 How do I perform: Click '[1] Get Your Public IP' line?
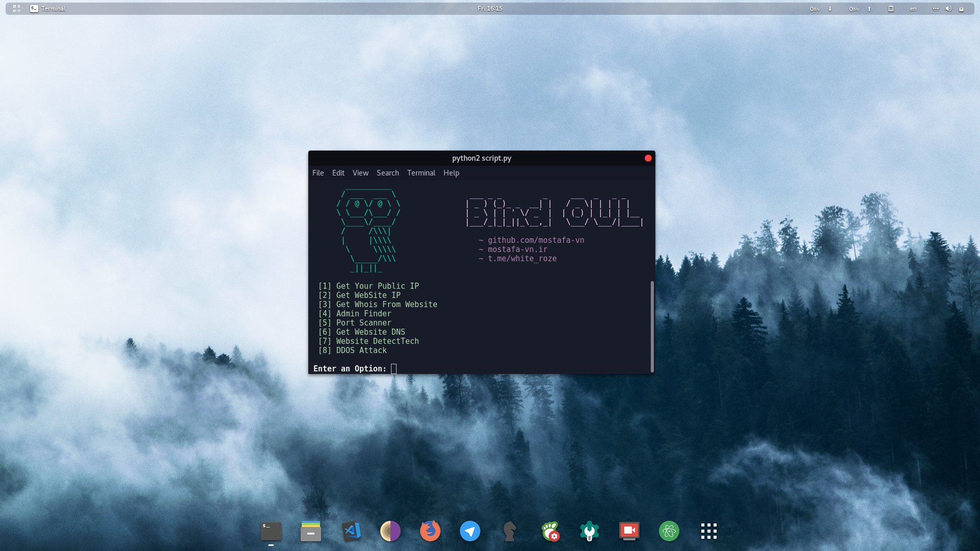point(369,286)
